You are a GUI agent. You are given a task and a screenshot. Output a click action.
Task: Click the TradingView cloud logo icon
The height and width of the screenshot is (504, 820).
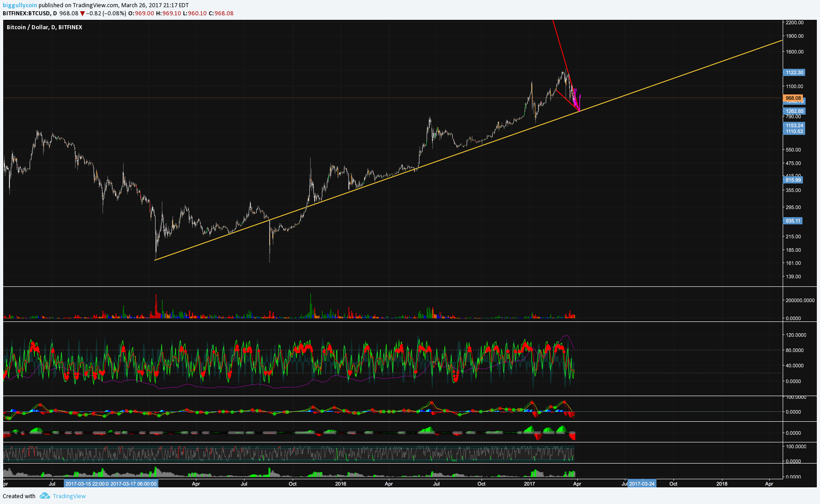(x=45, y=496)
